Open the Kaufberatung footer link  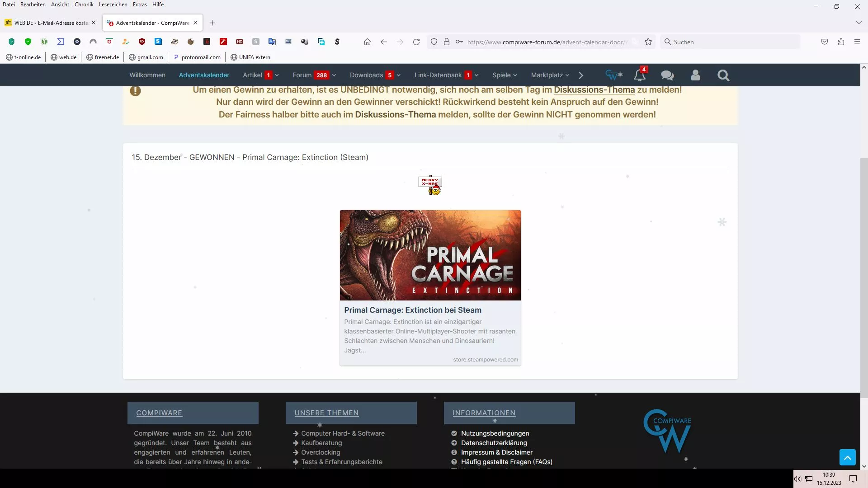[321, 443]
